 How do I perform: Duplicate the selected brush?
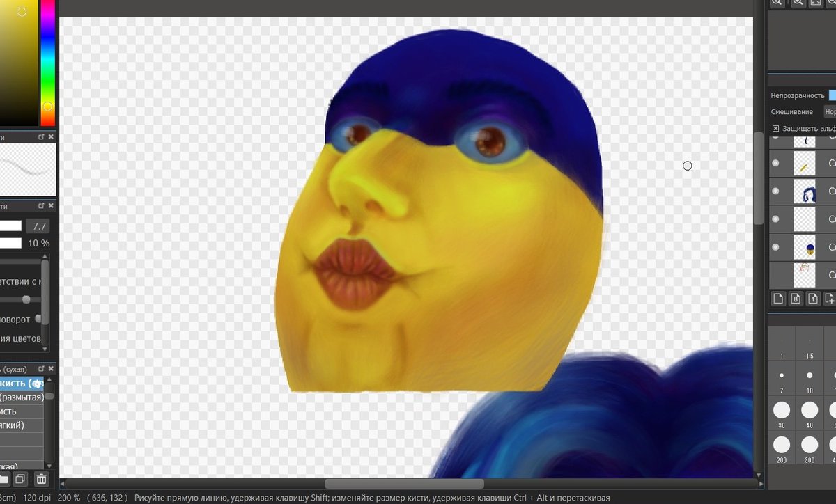click(21, 479)
